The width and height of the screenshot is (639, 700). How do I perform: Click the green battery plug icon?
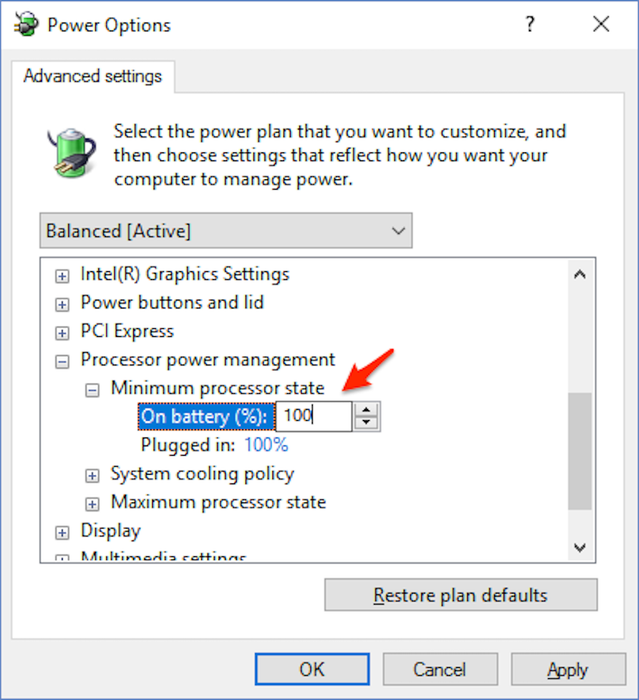point(69,152)
